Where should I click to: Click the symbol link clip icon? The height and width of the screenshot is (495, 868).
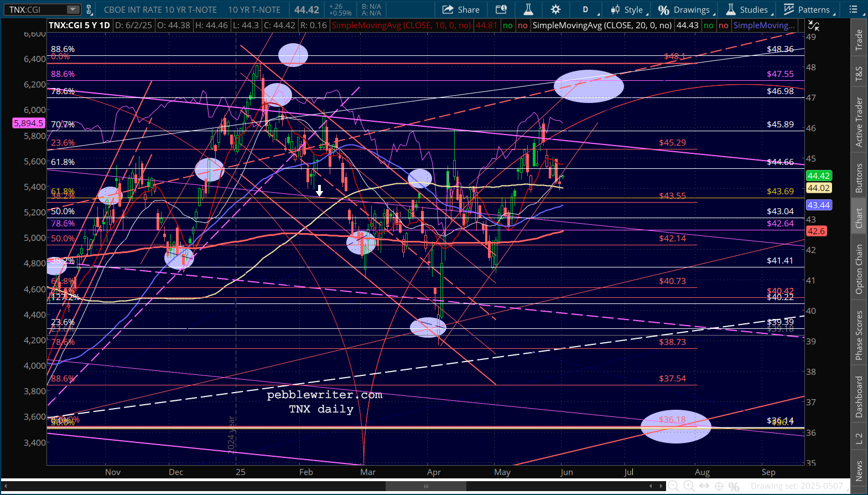click(x=89, y=9)
